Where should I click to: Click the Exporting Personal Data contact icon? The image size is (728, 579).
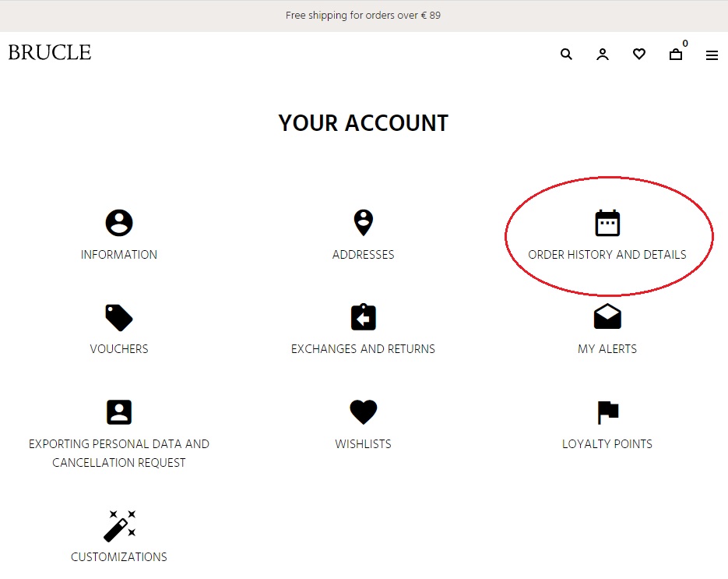tap(119, 412)
